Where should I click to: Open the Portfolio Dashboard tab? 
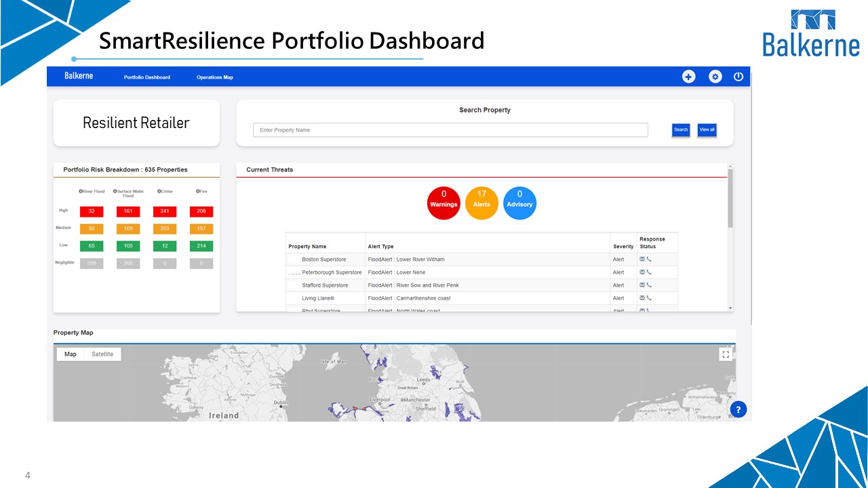[x=147, y=77]
